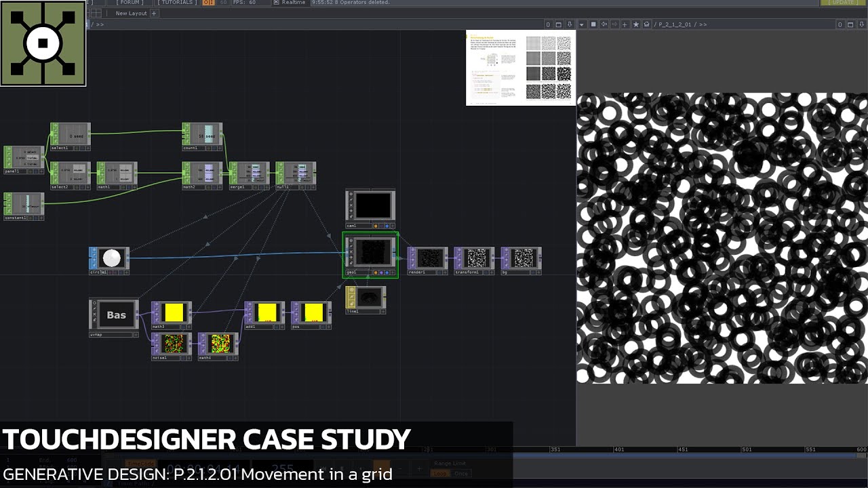The height and width of the screenshot is (488, 868).
Task: Click the rendered circles output viewer
Action: tap(722, 238)
